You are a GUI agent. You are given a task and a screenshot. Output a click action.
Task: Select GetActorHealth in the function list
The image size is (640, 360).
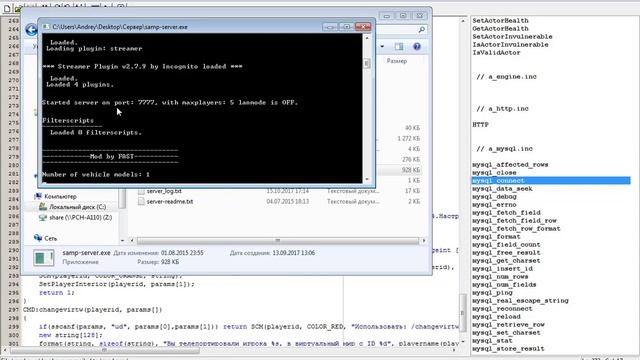click(500, 29)
